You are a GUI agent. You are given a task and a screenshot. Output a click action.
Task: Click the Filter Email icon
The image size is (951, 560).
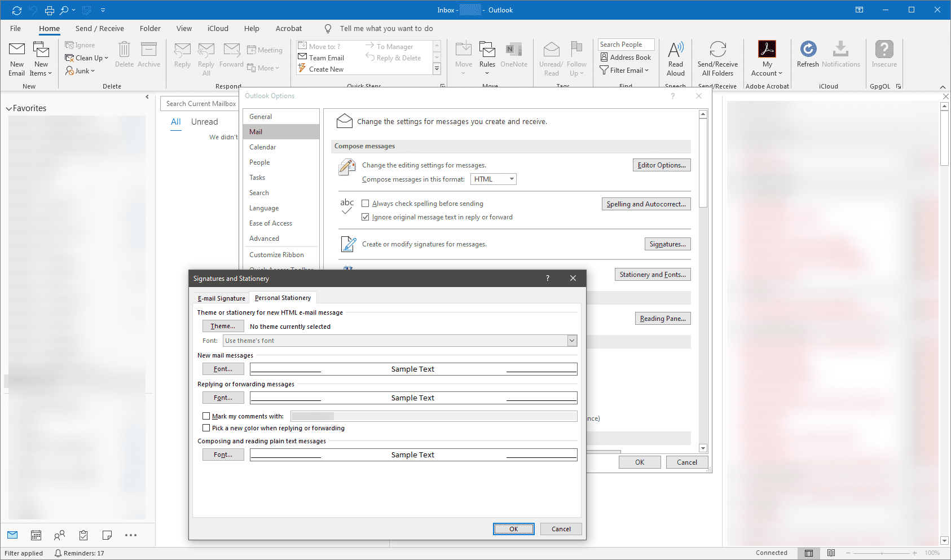coord(624,70)
